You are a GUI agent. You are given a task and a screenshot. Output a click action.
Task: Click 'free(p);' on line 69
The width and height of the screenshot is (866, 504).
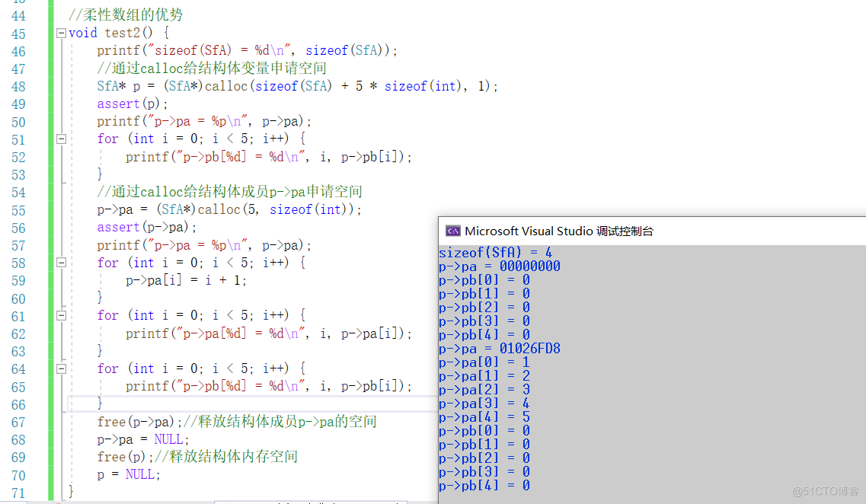(126, 457)
